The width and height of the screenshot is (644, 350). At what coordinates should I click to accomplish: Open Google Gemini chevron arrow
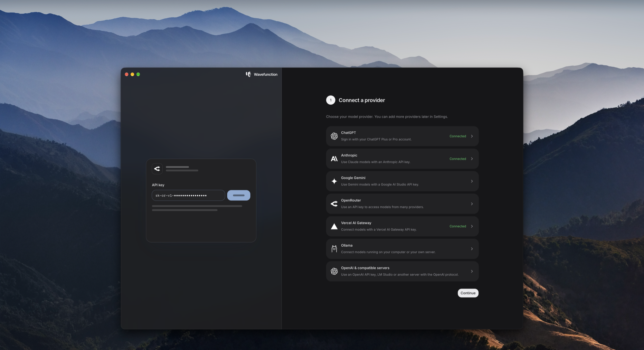(472, 181)
